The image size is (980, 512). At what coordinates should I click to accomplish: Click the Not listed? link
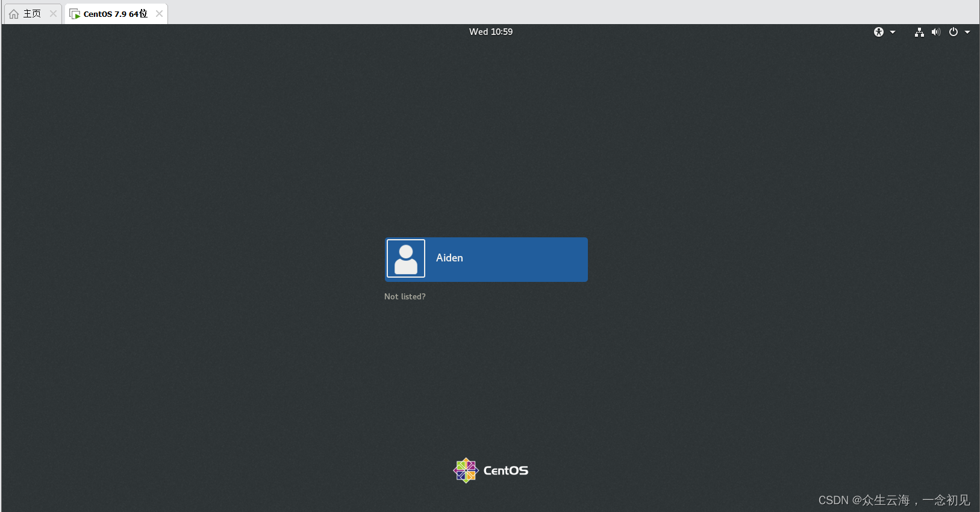pos(405,296)
